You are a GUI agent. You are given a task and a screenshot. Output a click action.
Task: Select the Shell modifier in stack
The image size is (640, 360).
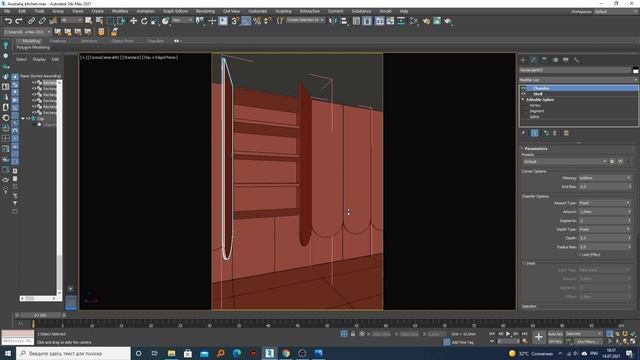538,94
